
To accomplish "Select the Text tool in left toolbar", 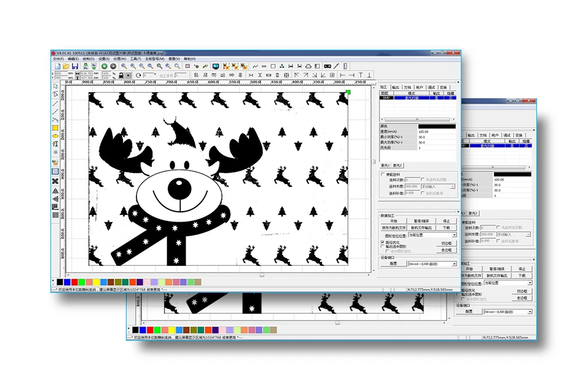I will (55, 144).
